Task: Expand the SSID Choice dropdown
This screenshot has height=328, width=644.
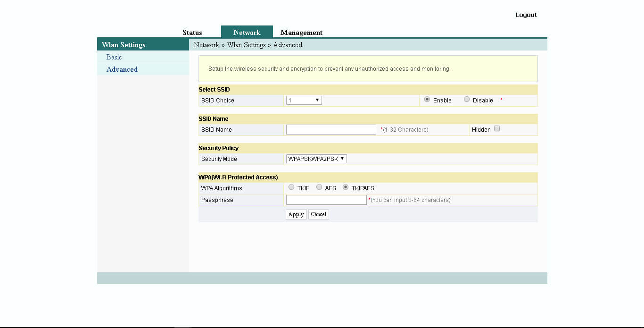Action: click(x=304, y=100)
